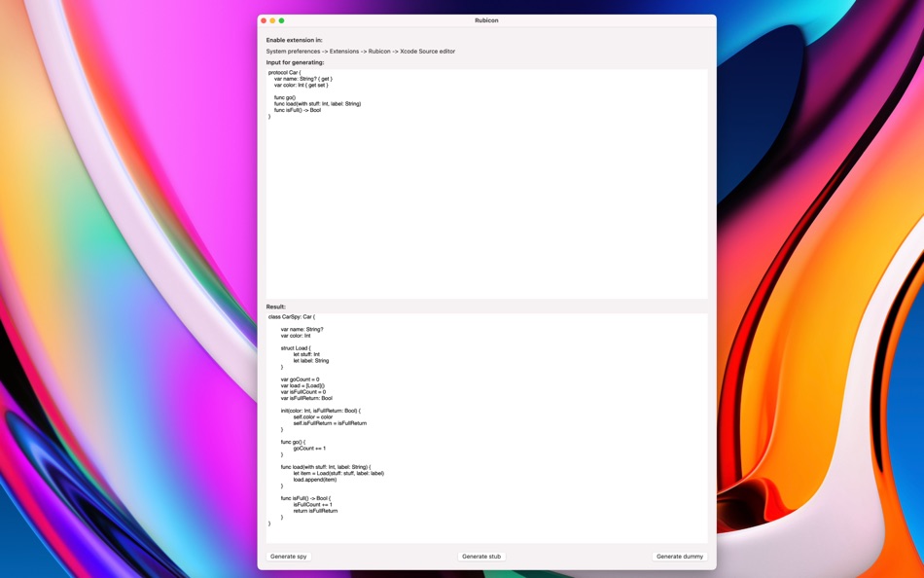Click the input line "func load(with stuff: Int, label: String)"
Screen dimensions: 924x578
click(318, 104)
